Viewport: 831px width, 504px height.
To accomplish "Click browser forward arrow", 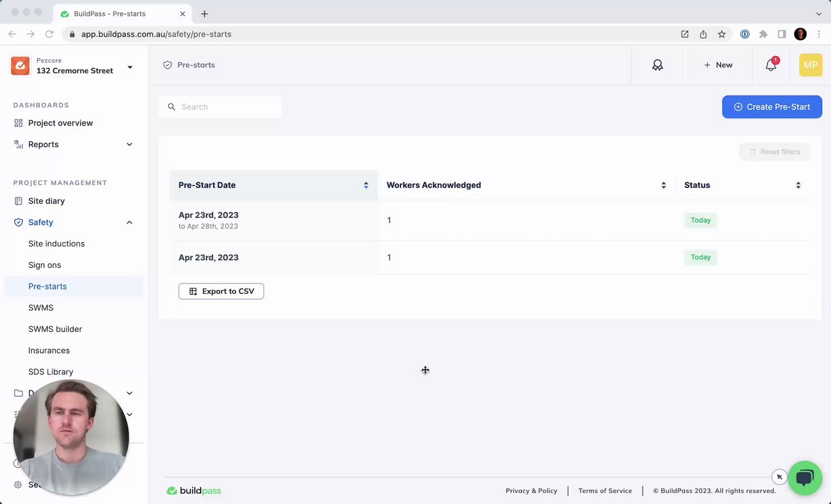I will tap(31, 34).
